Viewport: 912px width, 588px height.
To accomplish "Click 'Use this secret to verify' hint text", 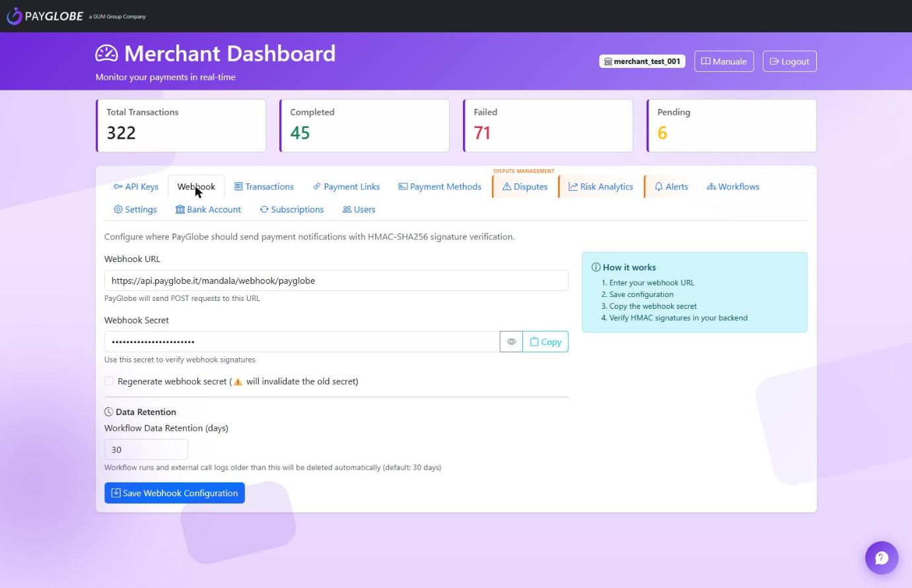I will [180, 360].
